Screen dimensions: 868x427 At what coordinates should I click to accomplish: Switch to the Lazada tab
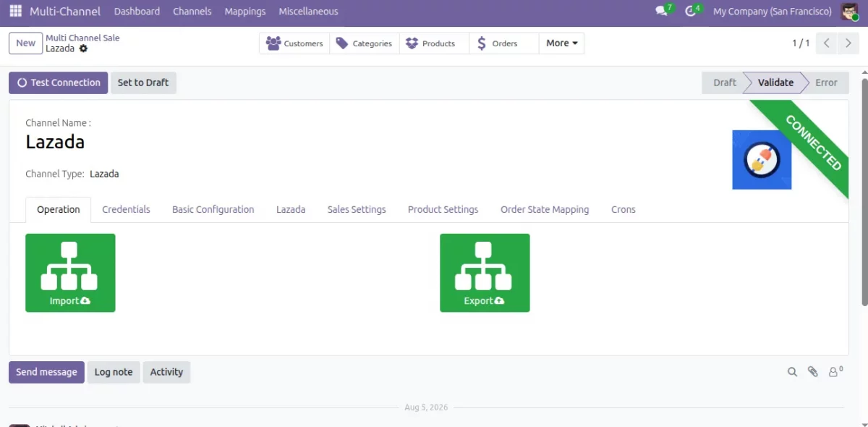[x=291, y=209]
